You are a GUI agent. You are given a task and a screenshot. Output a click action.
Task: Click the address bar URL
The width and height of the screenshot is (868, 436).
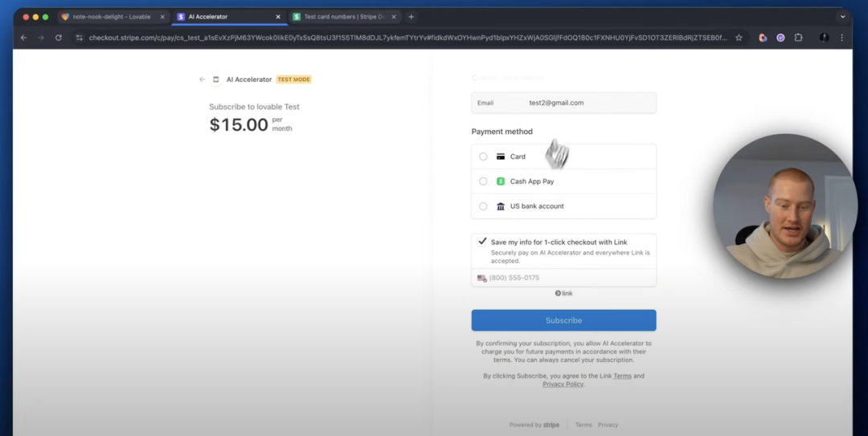[x=408, y=38]
